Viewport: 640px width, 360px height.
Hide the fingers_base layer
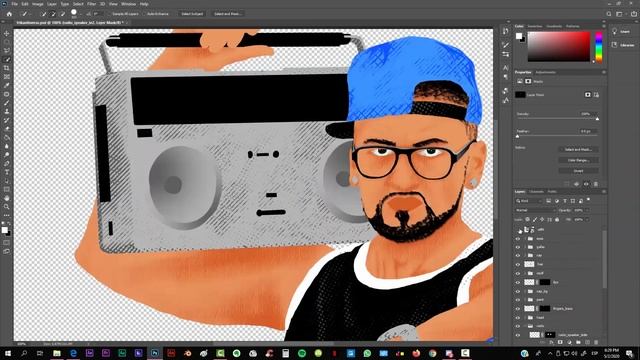(518, 309)
